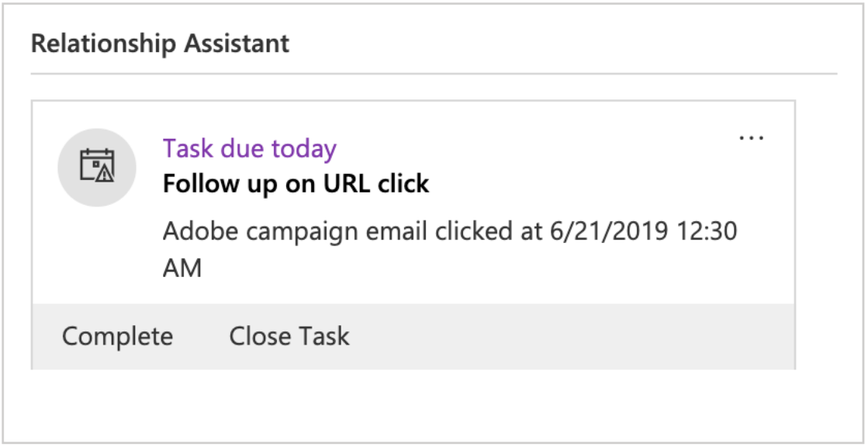Click the Relationship Assistant header
Viewport: 868px width, 447px height.
point(160,43)
